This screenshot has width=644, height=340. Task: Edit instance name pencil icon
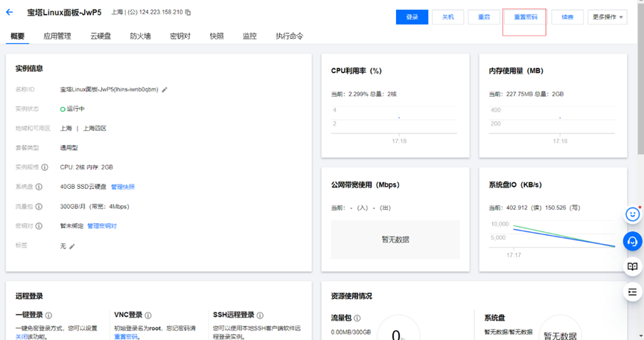(165, 89)
